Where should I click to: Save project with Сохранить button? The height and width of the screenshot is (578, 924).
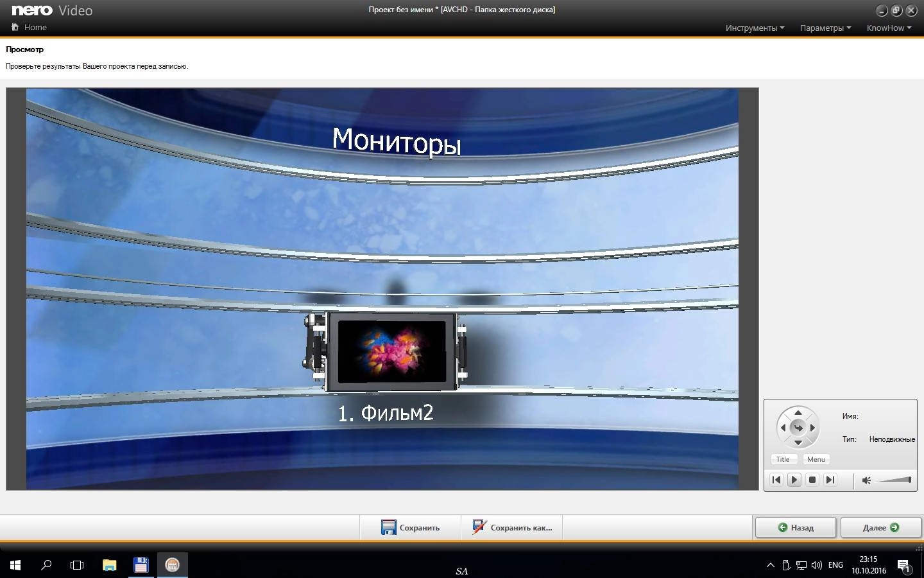(411, 527)
